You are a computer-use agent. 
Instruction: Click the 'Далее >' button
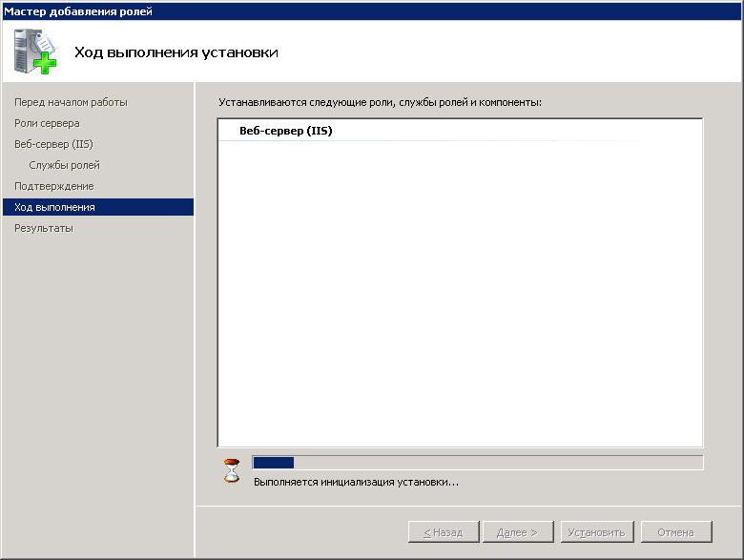coord(518,532)
